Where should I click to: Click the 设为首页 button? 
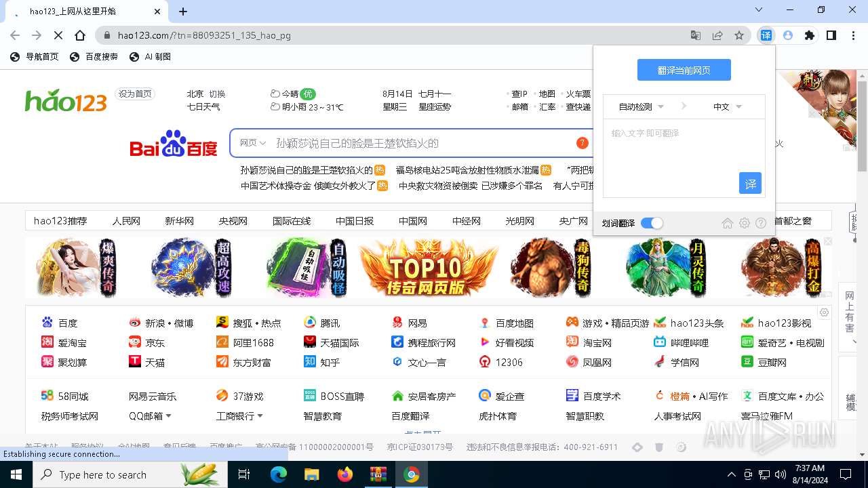[x=135, y=94]
